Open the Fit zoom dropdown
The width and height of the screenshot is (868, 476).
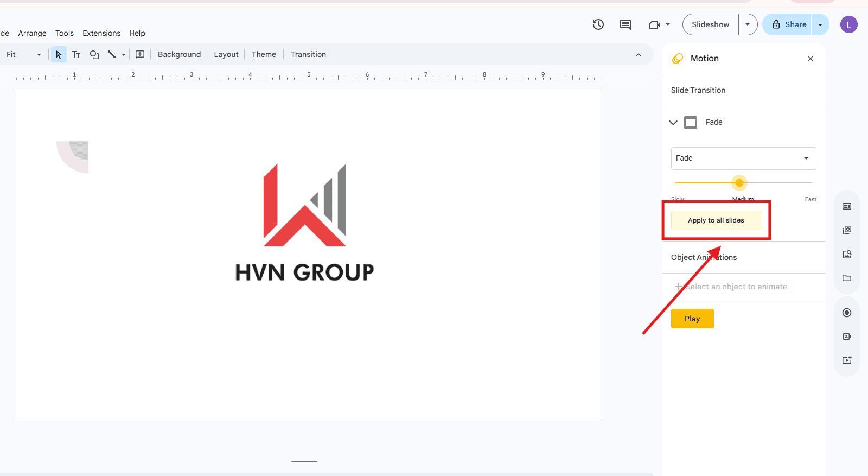tap(23, 54)
